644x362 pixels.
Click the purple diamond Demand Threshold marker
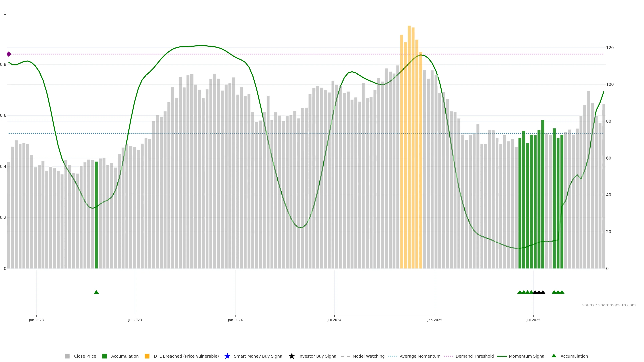[9, 54]
